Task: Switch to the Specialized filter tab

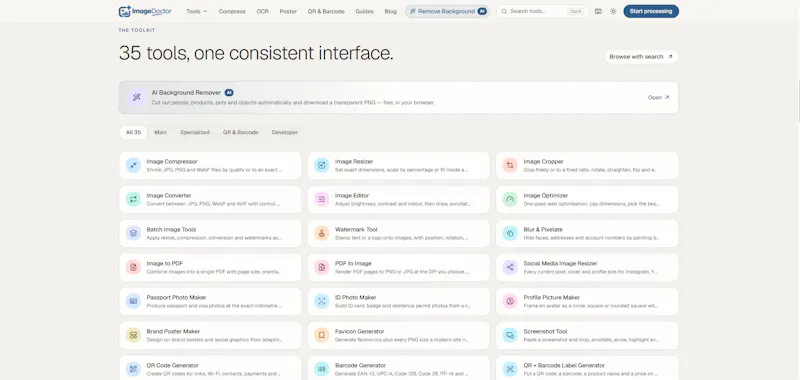Action: pyautogui.click(x=195, y=133)
